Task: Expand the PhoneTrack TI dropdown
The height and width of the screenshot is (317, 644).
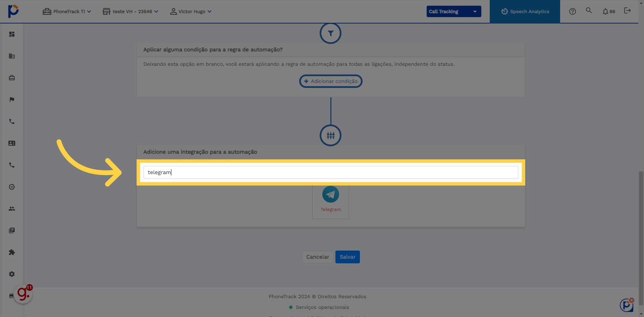Action: point(67,11)
